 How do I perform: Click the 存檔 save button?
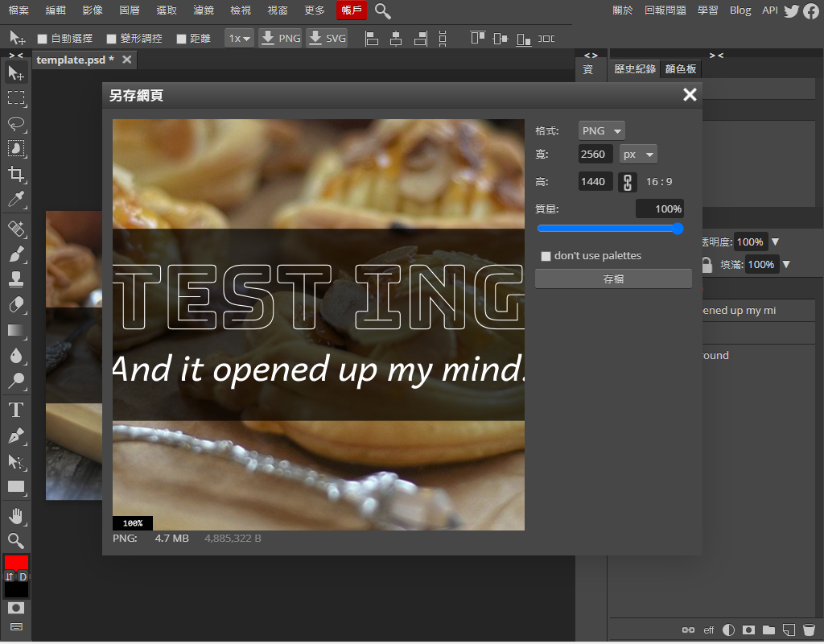pos(613,279)
